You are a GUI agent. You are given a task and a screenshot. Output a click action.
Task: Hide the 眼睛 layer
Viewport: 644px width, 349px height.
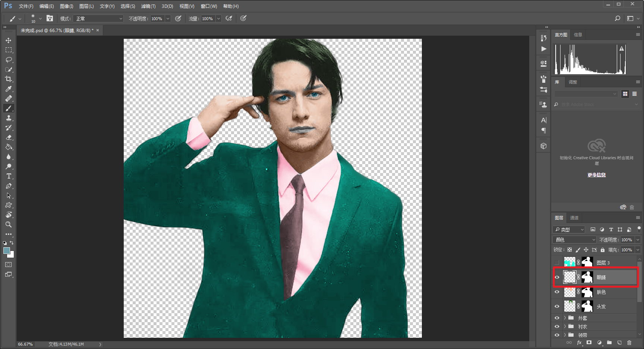click(557, 277)
